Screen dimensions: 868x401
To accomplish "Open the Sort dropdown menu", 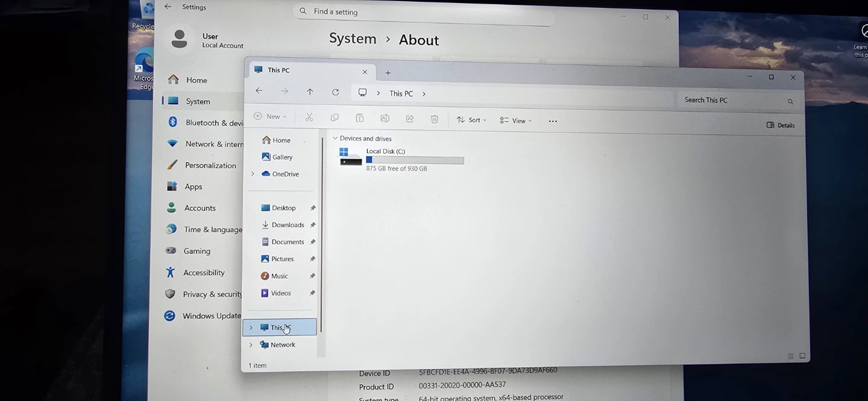I will pos(471,120).
